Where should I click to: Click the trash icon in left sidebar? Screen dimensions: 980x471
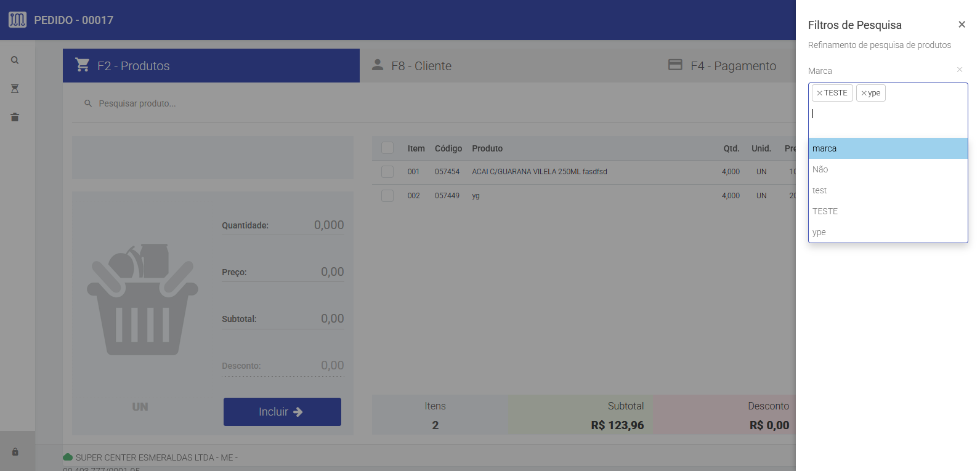pyautogui.click(x=15, y=117)
